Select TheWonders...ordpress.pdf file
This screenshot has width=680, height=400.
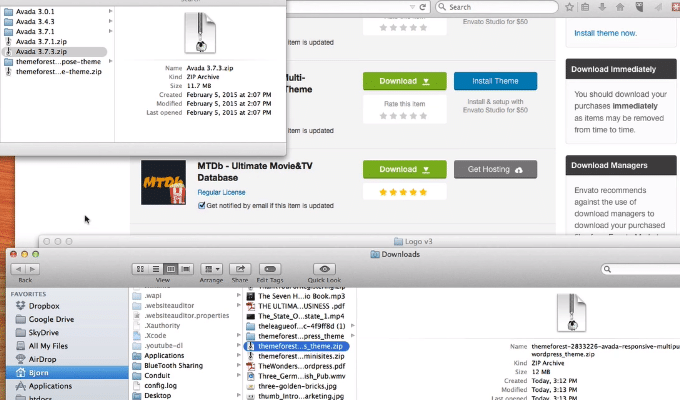coord(301,366)
